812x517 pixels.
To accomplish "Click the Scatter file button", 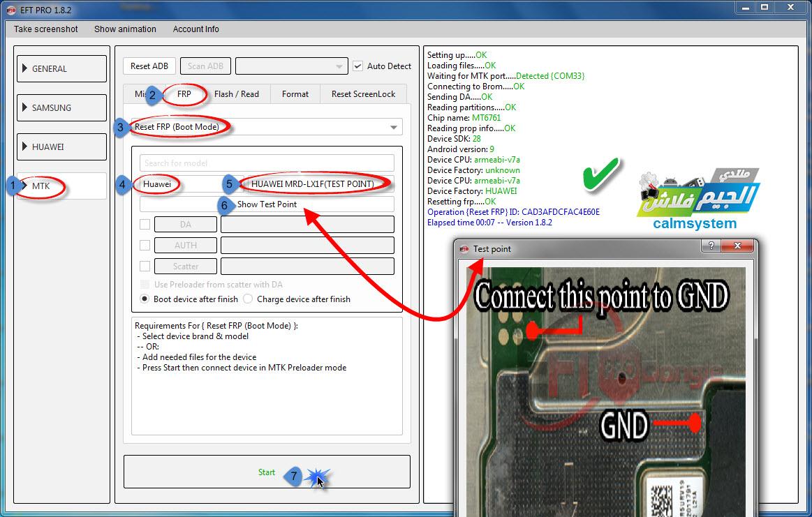I will 186,266.
